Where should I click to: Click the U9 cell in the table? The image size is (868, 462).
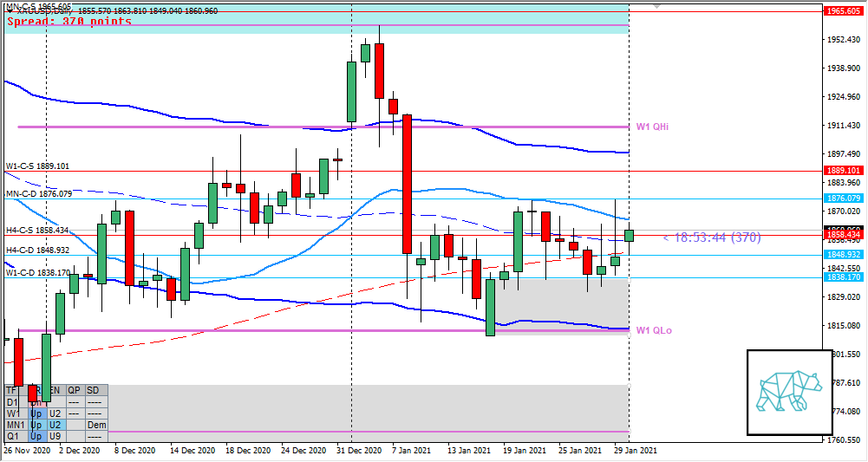coord(54,437)
